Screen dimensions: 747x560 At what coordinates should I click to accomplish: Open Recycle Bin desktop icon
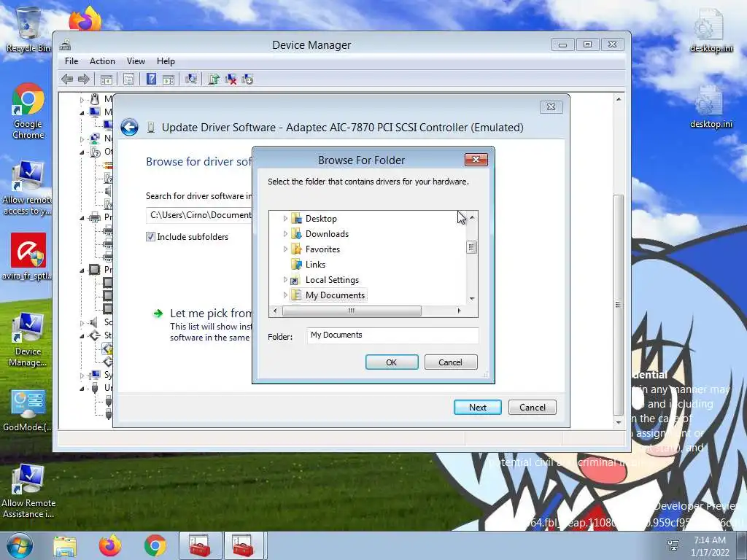tap(28, 29)
